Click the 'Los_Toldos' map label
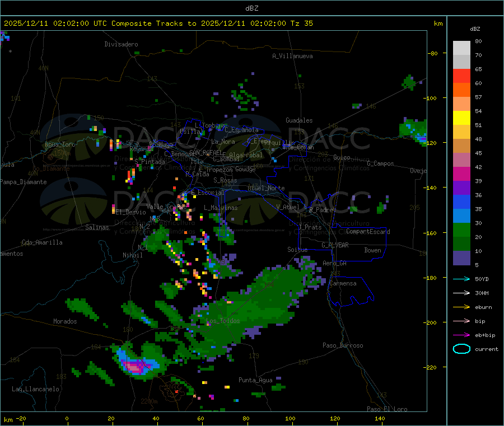Screen dimensions: 504x426 223,321
